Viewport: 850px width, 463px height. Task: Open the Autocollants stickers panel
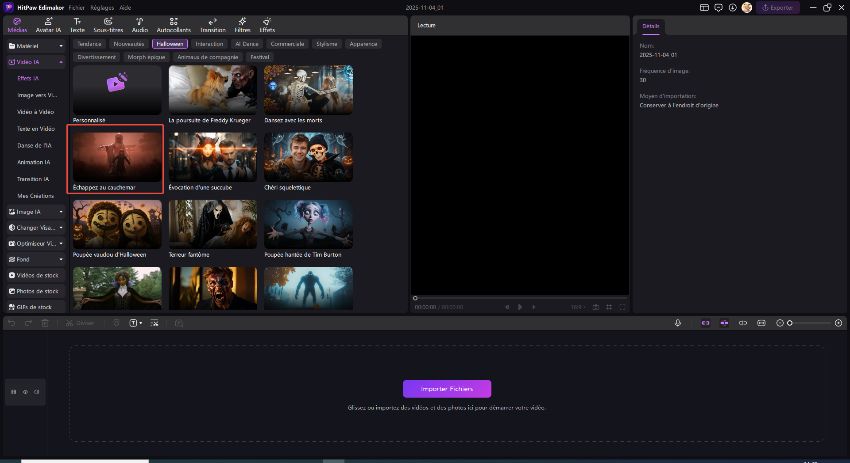click(x=174, y=24)
